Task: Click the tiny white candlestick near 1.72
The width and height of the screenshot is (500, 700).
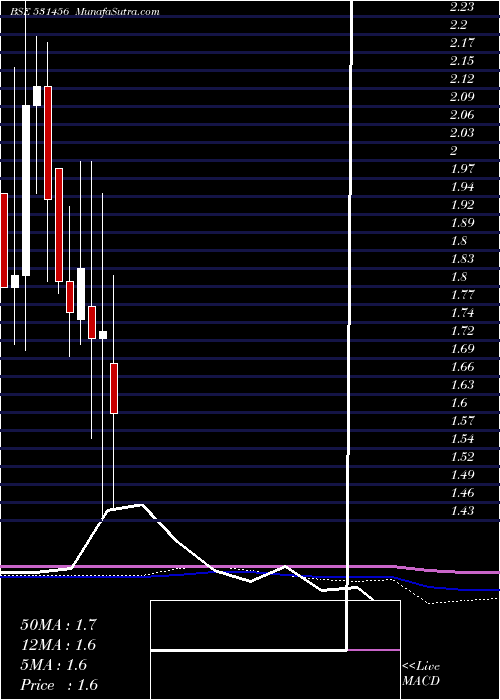Action: (x=103, y=335)
